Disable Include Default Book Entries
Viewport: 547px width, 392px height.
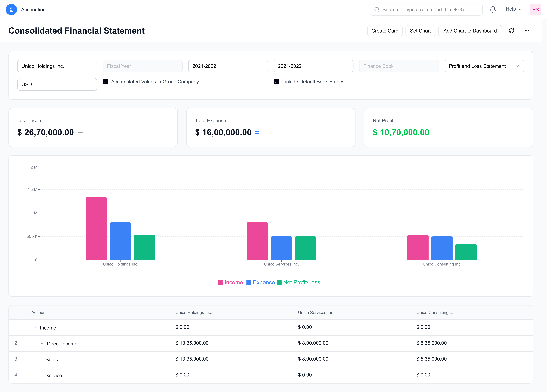[276, 82]
